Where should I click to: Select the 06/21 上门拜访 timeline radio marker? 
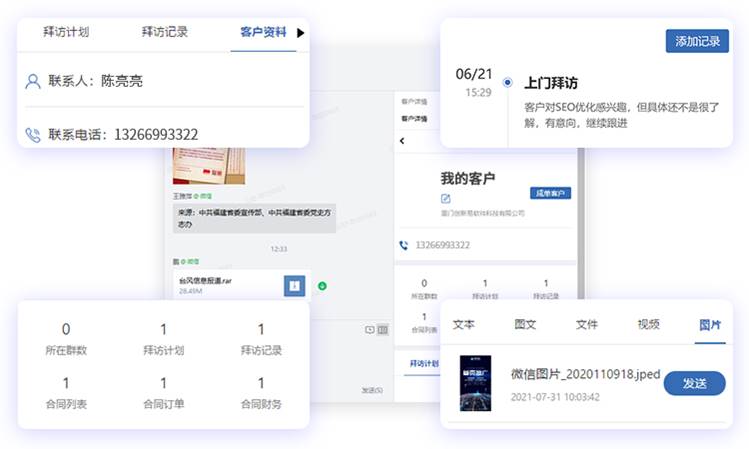(x=507, y=83)
